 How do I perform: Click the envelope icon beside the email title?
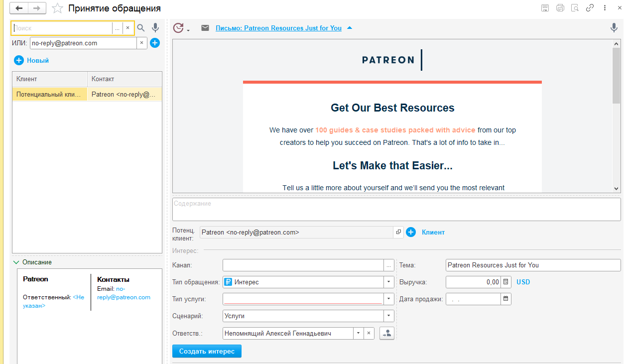205,28
